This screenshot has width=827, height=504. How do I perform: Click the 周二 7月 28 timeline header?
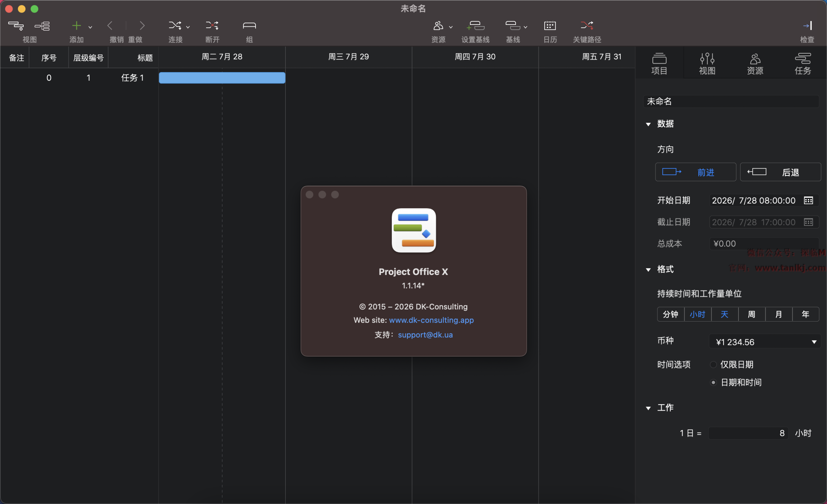pyautogui.click(x=222, y=57)
